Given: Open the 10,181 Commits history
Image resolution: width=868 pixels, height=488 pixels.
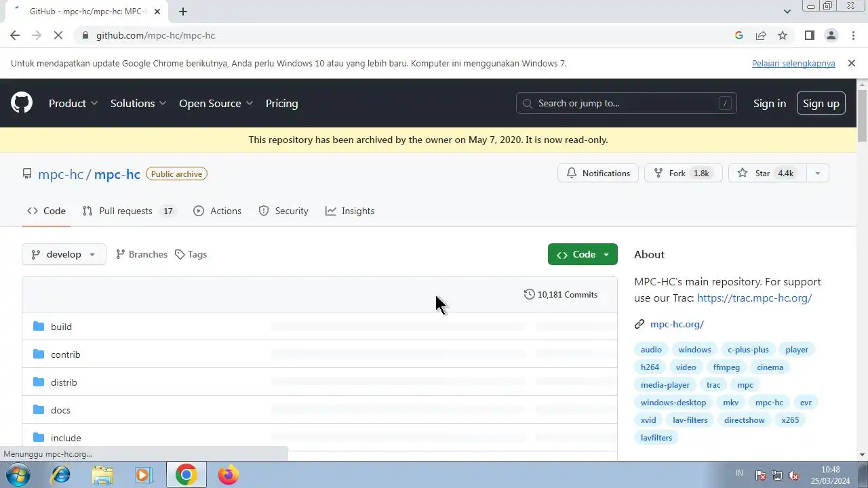Looking at the screenshot, I should [561, 294].
